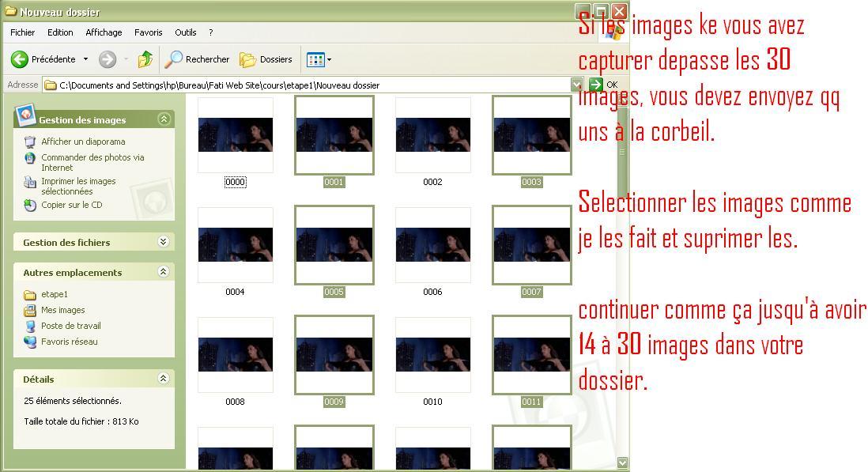The image size is (868, 472).
Task: Click Commander des photos via Internet
Action: pyautogui.click(x=92, y=162)
